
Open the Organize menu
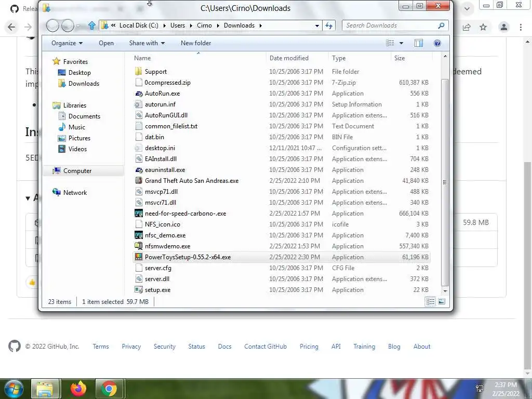point(67,43)
